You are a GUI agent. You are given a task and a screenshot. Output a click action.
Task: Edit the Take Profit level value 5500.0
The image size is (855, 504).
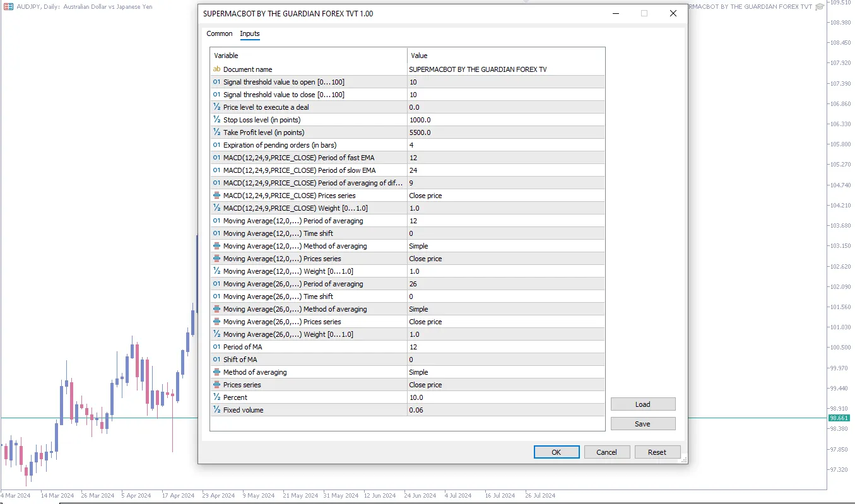click(505, 132)
